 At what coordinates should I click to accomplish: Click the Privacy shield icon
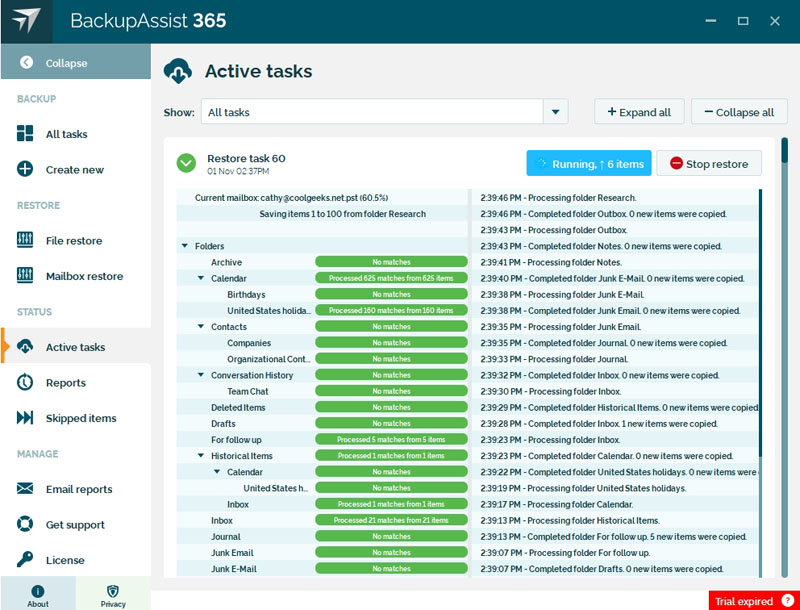coord(113,591)
